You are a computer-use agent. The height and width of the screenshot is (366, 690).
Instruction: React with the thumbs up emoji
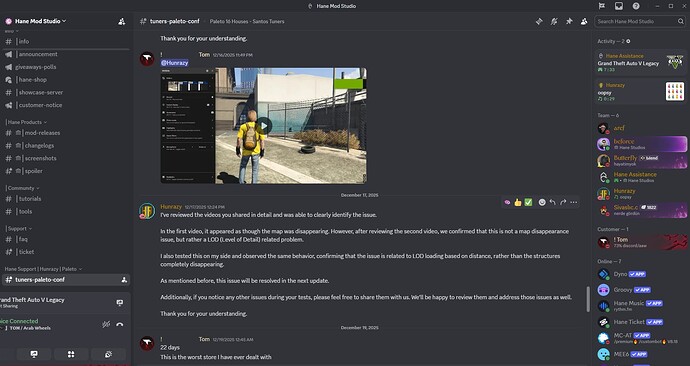(518, 202)
